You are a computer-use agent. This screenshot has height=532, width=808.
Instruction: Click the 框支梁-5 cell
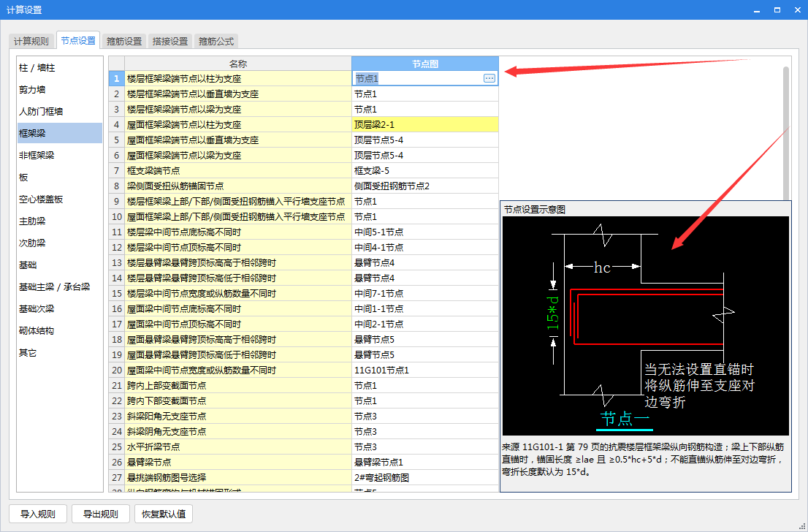pos(425,170)
